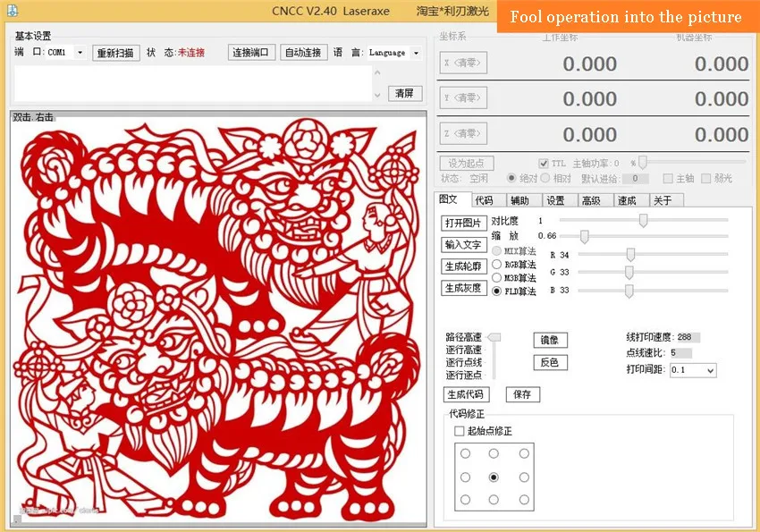Click the 生成轮廓 generate outline button
760x532 pixels.
[x=463, y=266]
